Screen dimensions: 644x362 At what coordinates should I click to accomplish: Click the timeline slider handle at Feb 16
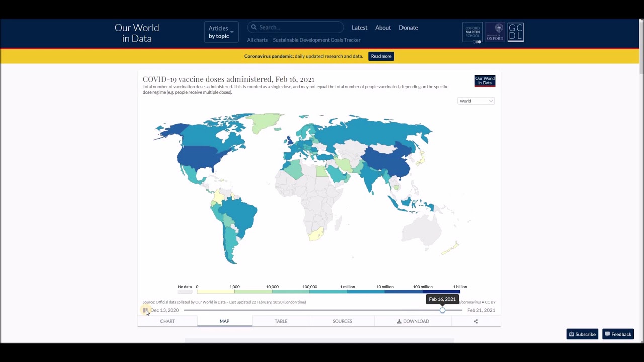point(442,310)
